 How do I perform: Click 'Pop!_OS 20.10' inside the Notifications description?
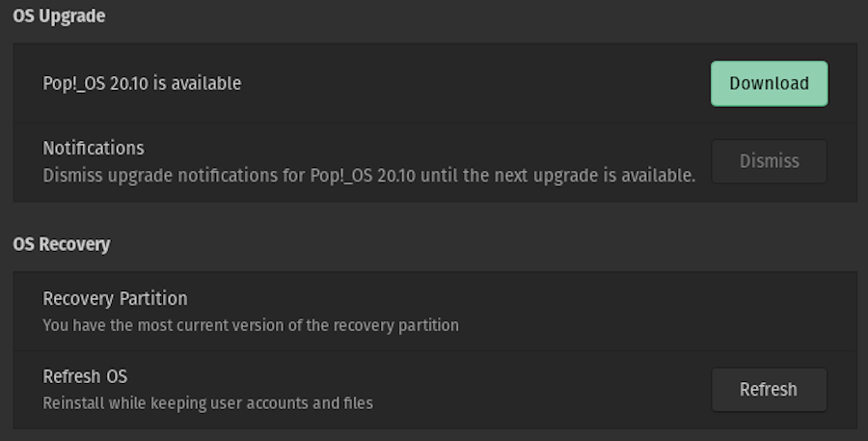coord(363,175)
